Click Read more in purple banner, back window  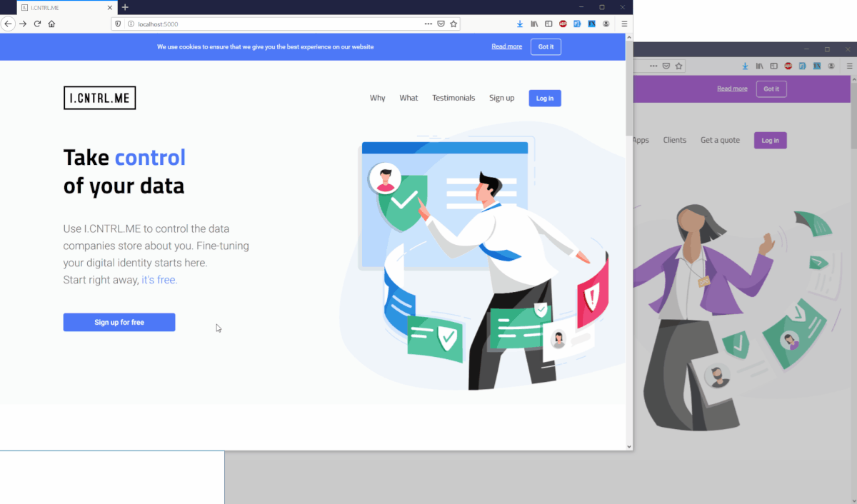click(x=732, y=89)
